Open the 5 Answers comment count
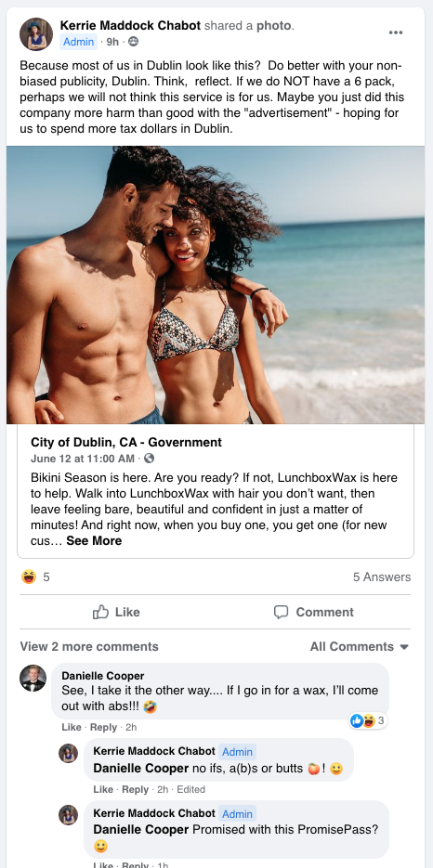This screenshot has width=433, height=868. click(x=382, y=577)
